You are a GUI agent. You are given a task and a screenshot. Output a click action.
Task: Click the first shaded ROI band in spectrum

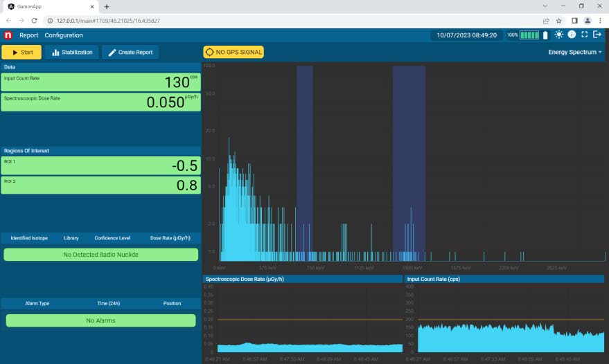[305, 163]
